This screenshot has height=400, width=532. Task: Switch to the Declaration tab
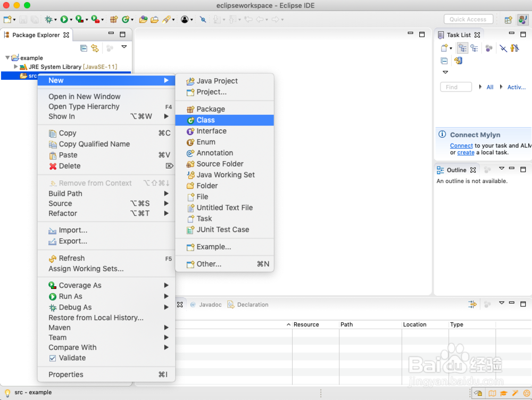[248, 305]
